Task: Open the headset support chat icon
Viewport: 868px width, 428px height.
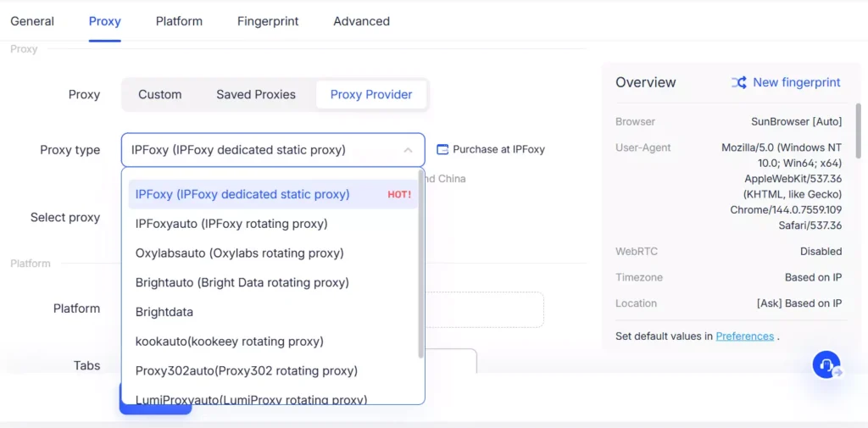Action: (826, 364)
